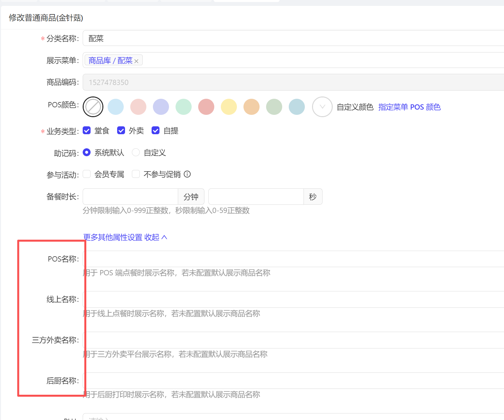Open 指定菜单 POS 颜色 link
This screenshot has width=504, height=420.
pos(409,107)
